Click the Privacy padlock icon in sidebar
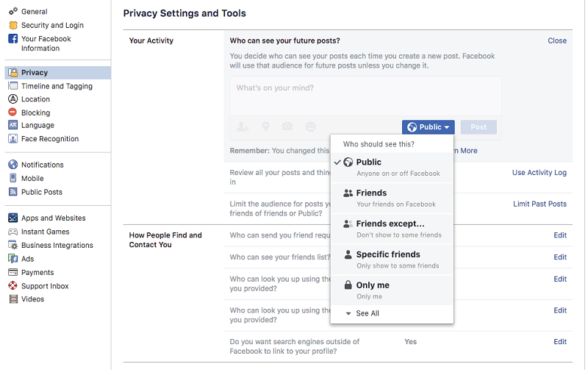 click(13, 72)
